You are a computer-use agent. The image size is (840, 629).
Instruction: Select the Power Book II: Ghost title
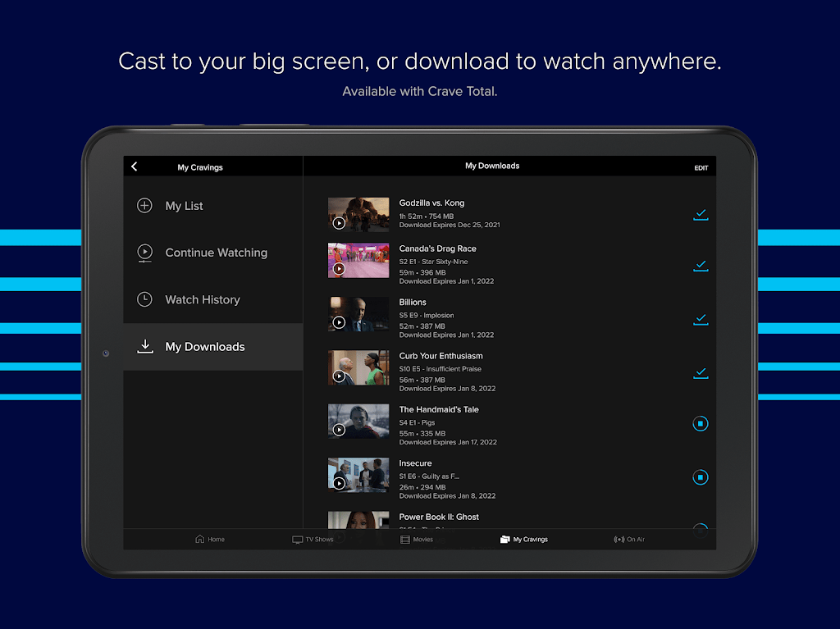coord(439,517)
